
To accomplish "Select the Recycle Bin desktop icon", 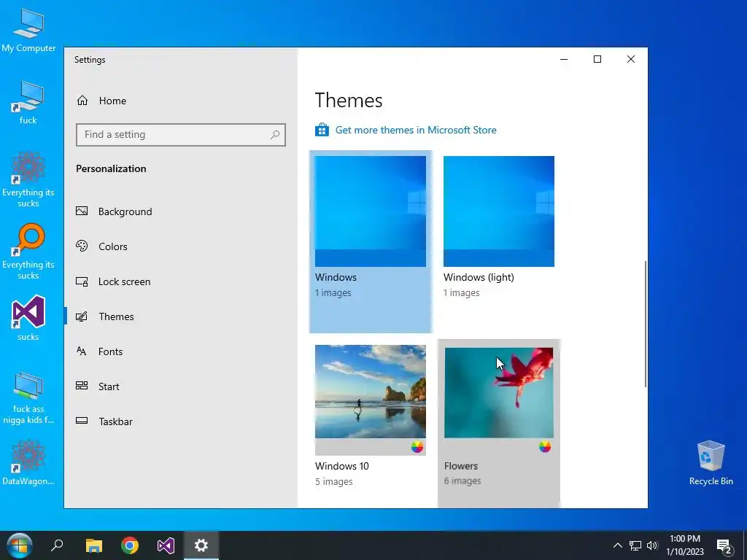I will tap(711, 463).
